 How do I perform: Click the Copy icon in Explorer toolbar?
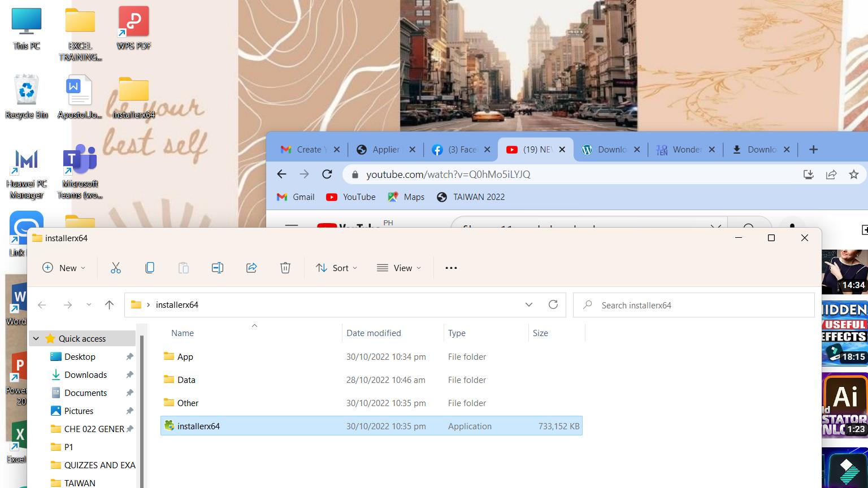coord(150,268)
